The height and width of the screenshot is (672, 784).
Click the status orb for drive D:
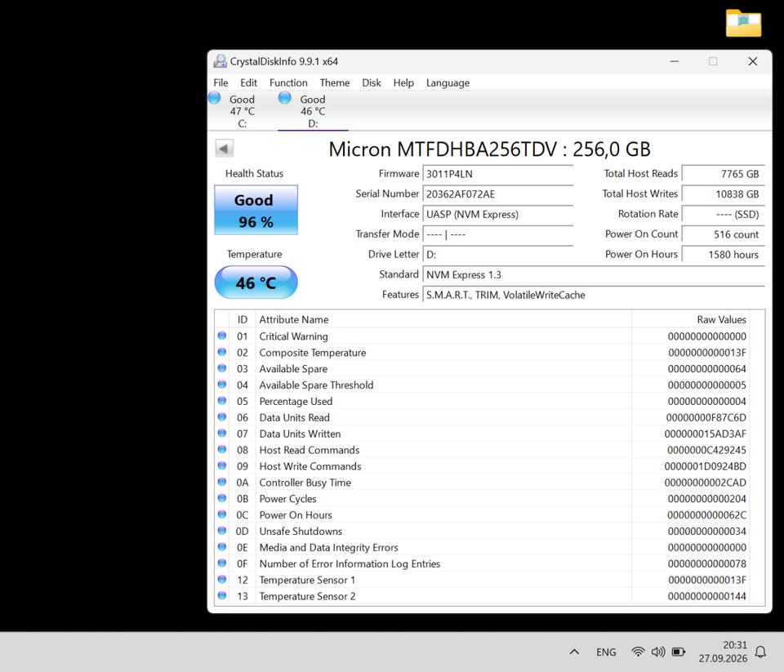(x=284, y=98)
